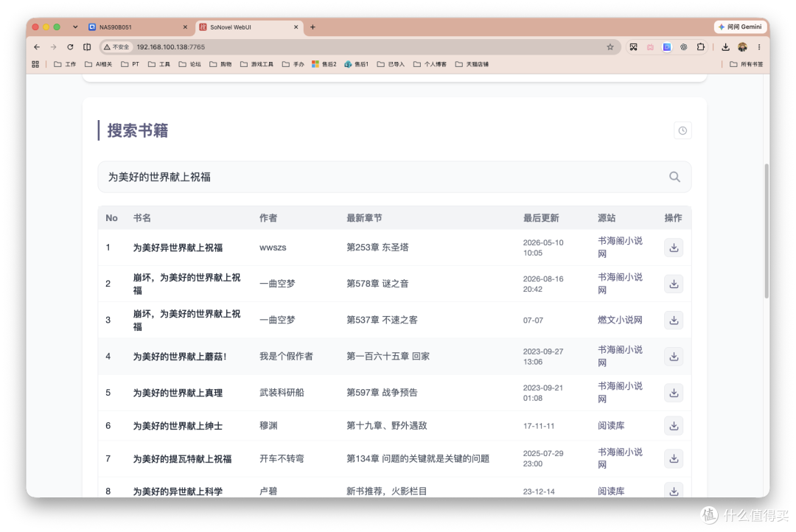Viewport: 796px width, 532px height.
Task: Click the 源站 column header
Action: coord(606,218)
